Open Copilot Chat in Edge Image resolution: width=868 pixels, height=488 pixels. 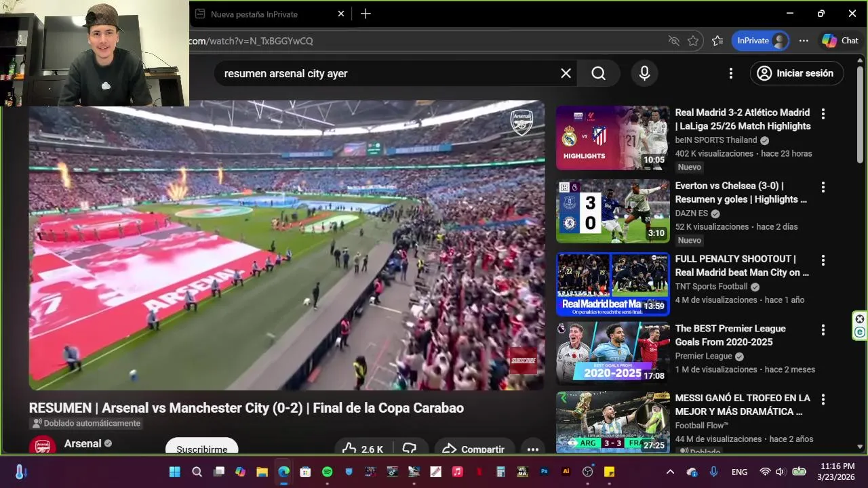[x=840, y=41]
